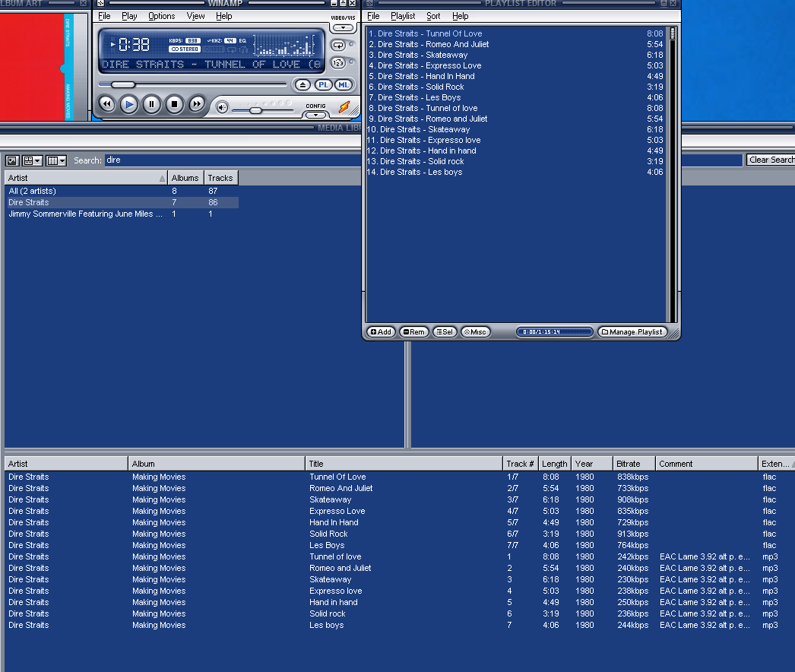This screenshot has width=795, height=672.
Task: Click the album art view icon button
Action: (x=12, y=160)
